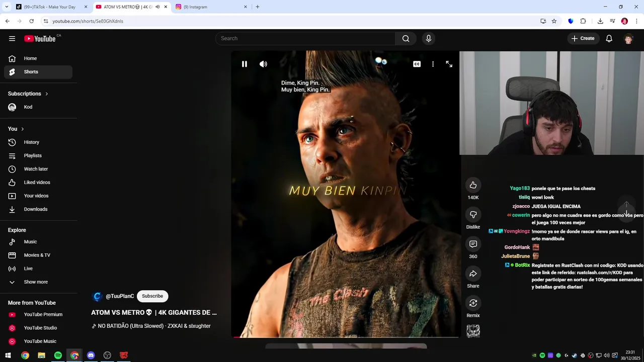Enter fullscreen on the Short player
Screen dimensions: 644x362
coord(449,64)
